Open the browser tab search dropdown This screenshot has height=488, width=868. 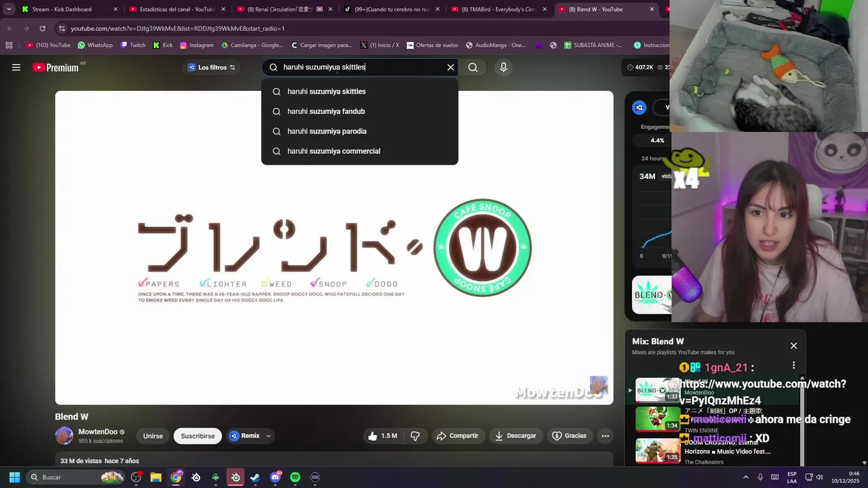(8, 9)
